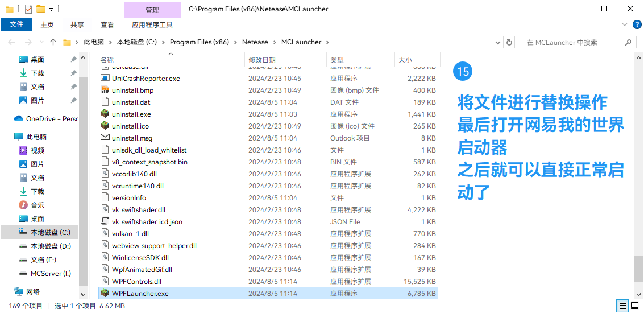
Task: Open the 应用程序工具 ribbon tab
Action: 152,24
